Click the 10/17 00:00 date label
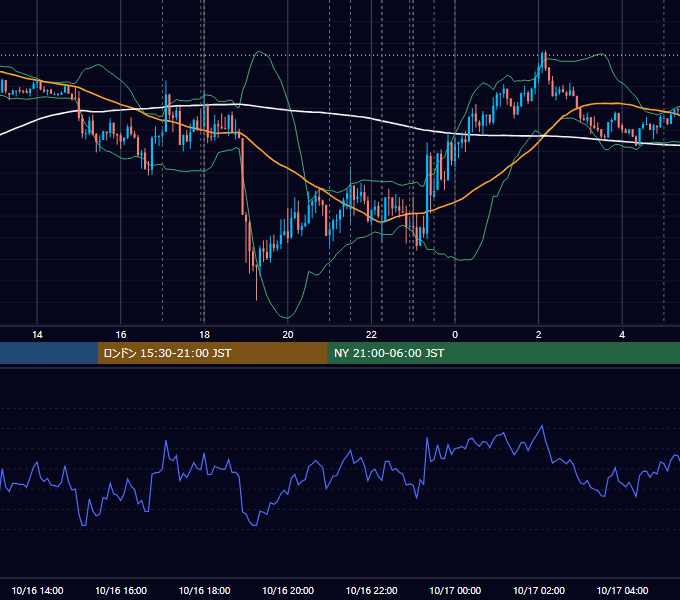 click(455, 590)
